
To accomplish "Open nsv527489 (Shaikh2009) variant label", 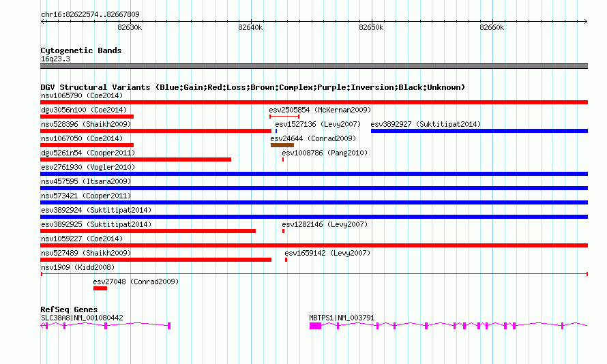I will coord(86,253).
